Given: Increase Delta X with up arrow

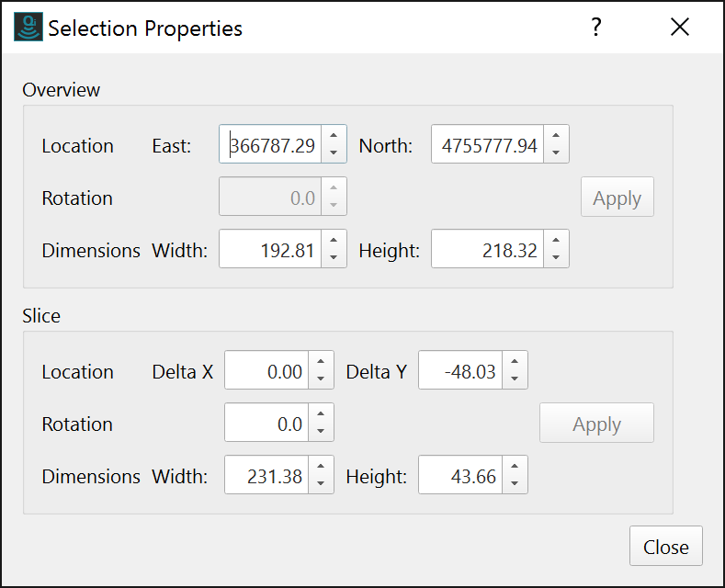Looking at the screenshot, I should [x=321, y=363].
